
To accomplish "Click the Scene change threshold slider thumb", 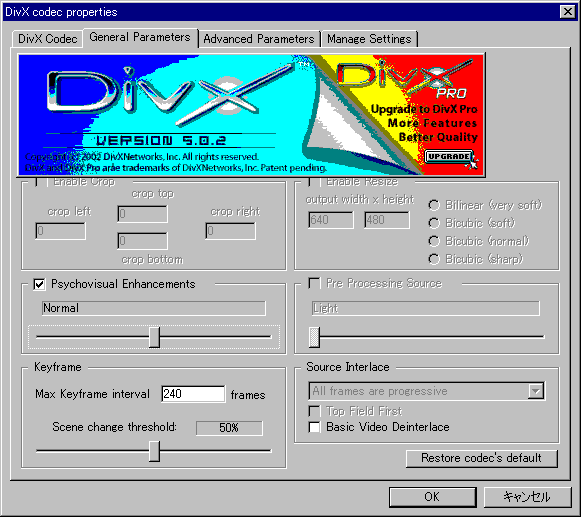I will (x=154, y=451).
